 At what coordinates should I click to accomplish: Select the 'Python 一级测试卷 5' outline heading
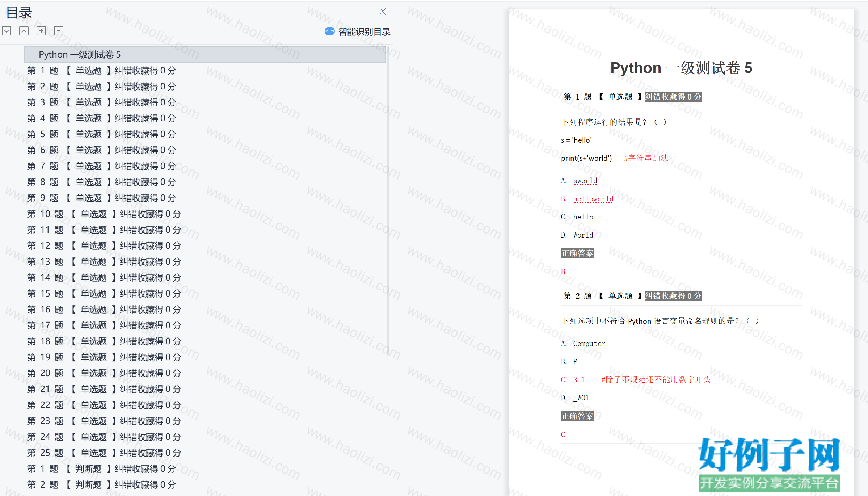click(205, 54)
